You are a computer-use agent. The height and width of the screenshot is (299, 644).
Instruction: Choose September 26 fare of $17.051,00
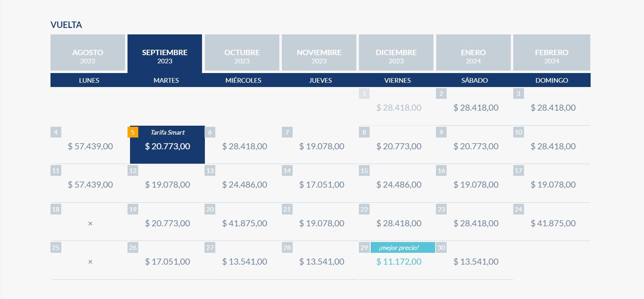tap(167, 261)
